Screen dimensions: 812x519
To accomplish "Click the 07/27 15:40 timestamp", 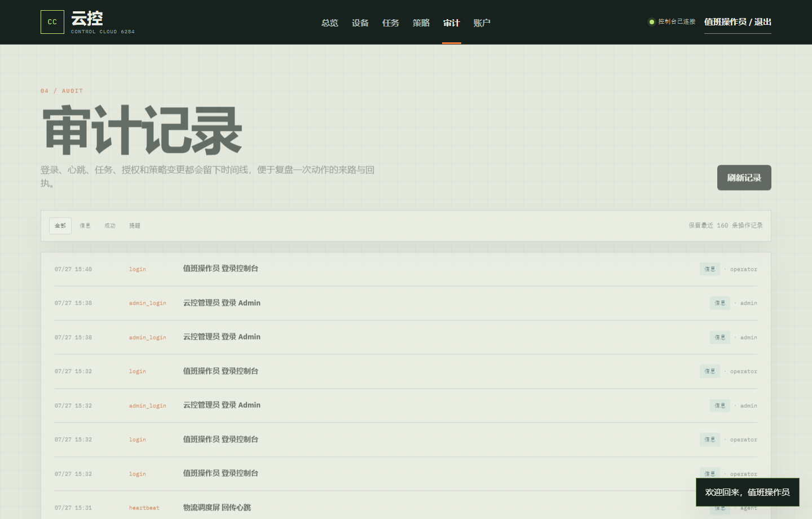I will point(73,270).
